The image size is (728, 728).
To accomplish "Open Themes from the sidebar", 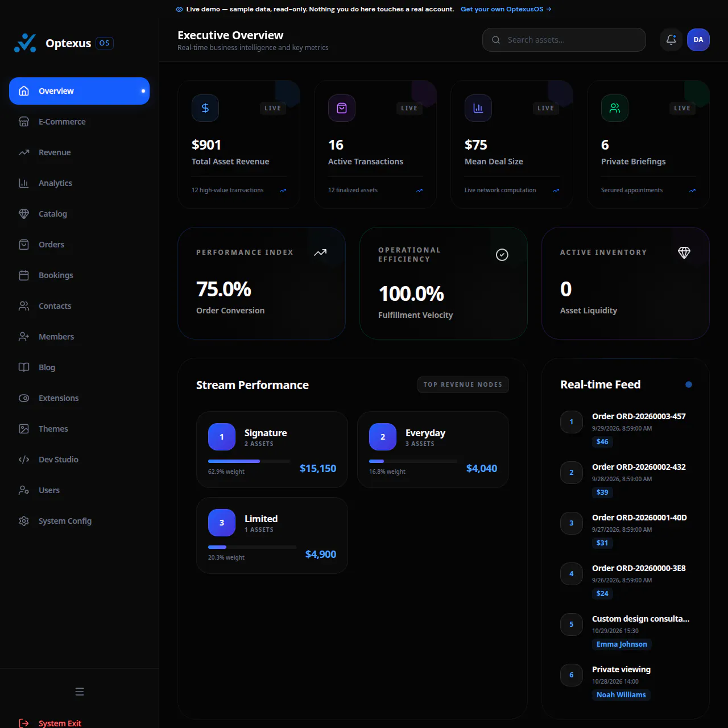I will click(x=80, y=429).
